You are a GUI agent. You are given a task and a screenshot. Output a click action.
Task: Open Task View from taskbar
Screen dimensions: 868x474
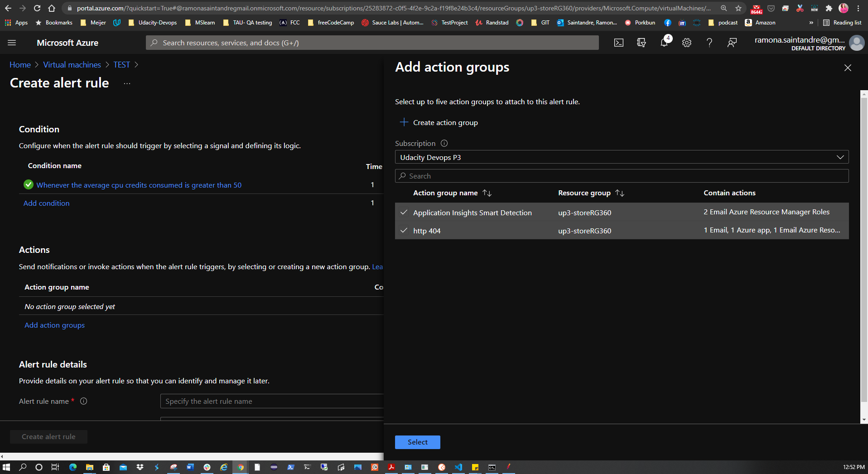[55, 467]
